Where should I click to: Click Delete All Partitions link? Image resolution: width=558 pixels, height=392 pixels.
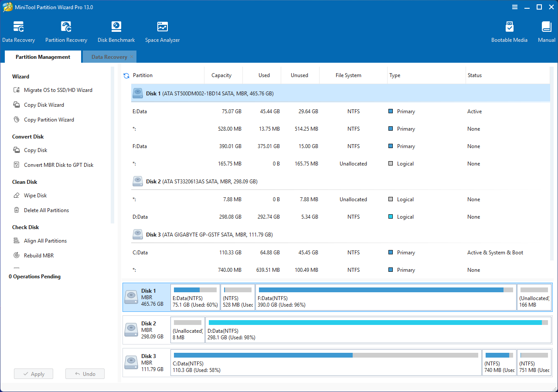click(46, 210)
